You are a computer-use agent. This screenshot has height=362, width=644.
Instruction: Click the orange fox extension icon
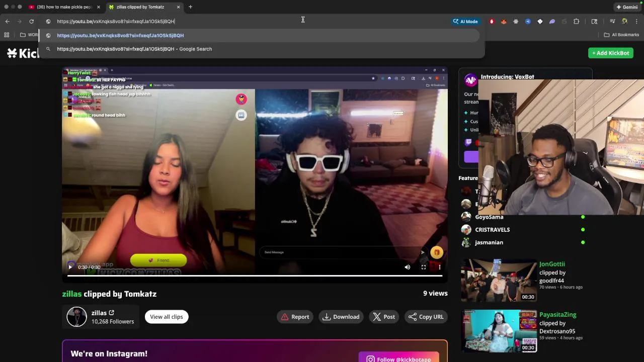pos(504,22)
